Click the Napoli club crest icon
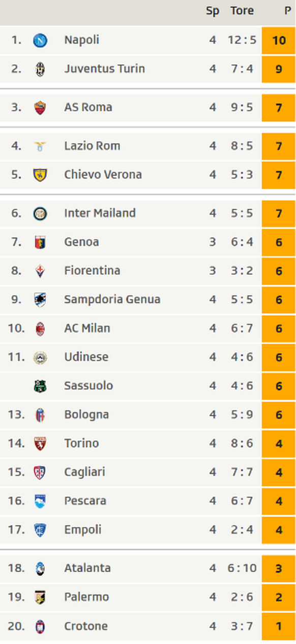 (x=40, y=40)
